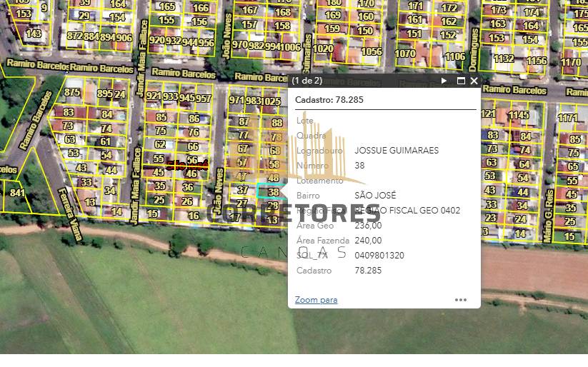Click lot 1056 on the map

point(372,51)
